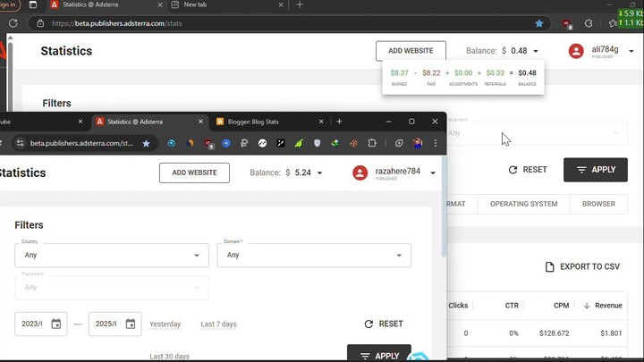Open uBlock Origin extension in Edge toolbar
This screenshot has width=644, height=362.
pos(567,24)
